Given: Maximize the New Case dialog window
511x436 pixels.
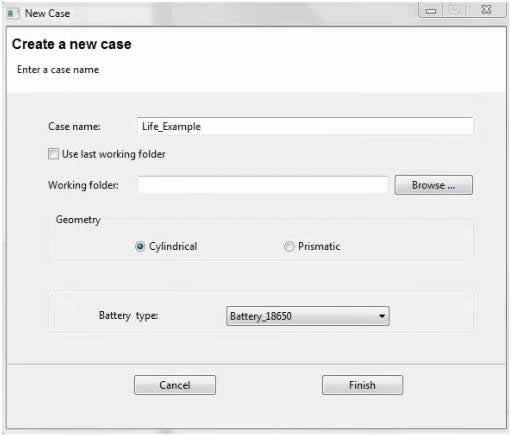Looking at the screenshot, I should (x=454, y=11).
